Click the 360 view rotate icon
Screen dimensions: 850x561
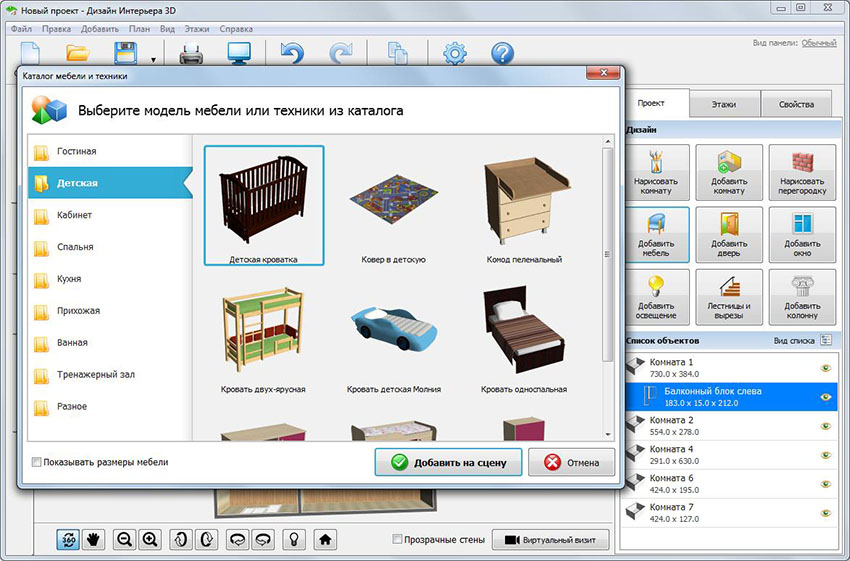[69, 539]
